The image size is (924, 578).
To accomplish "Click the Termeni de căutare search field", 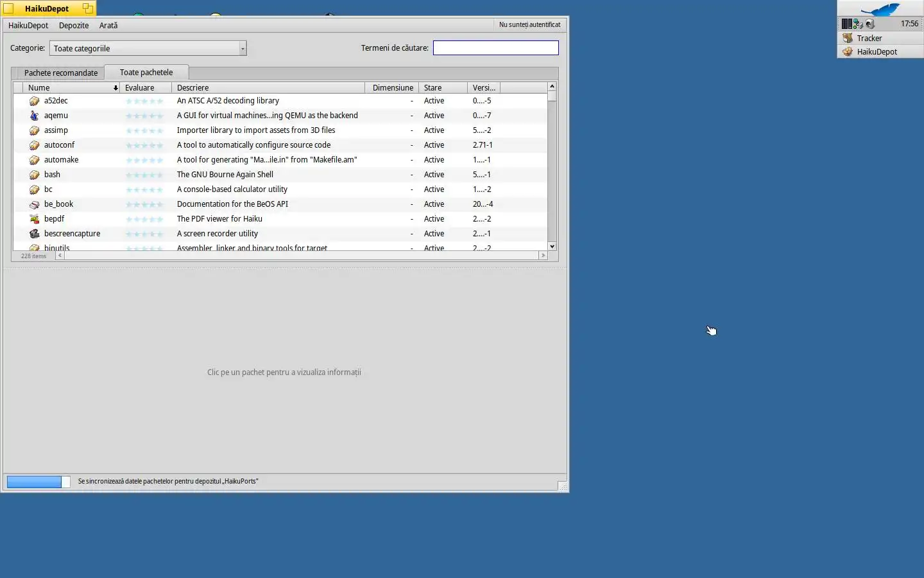I will [495, 48].
